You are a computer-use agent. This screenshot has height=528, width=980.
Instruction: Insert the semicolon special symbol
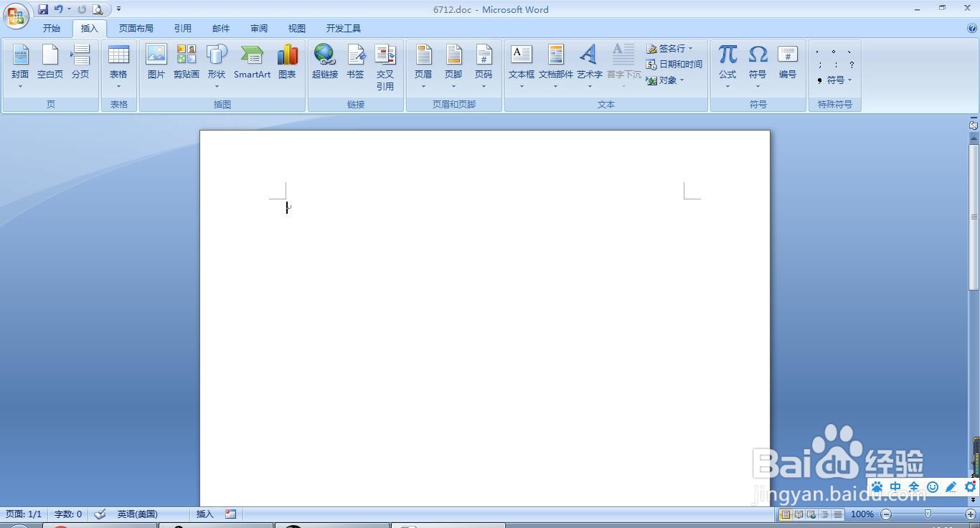[819, 65]
